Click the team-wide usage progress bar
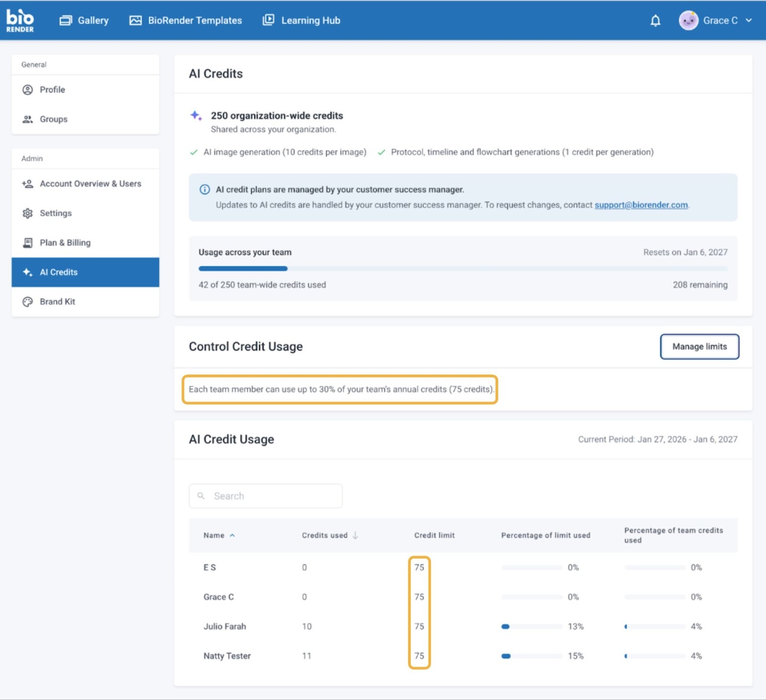 coord(463,268)
